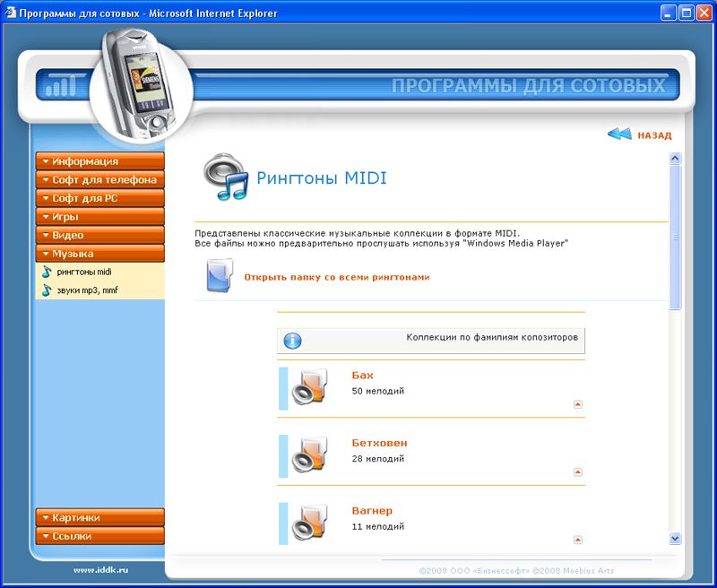Open the Ссылки menu section

coord(99,536)
